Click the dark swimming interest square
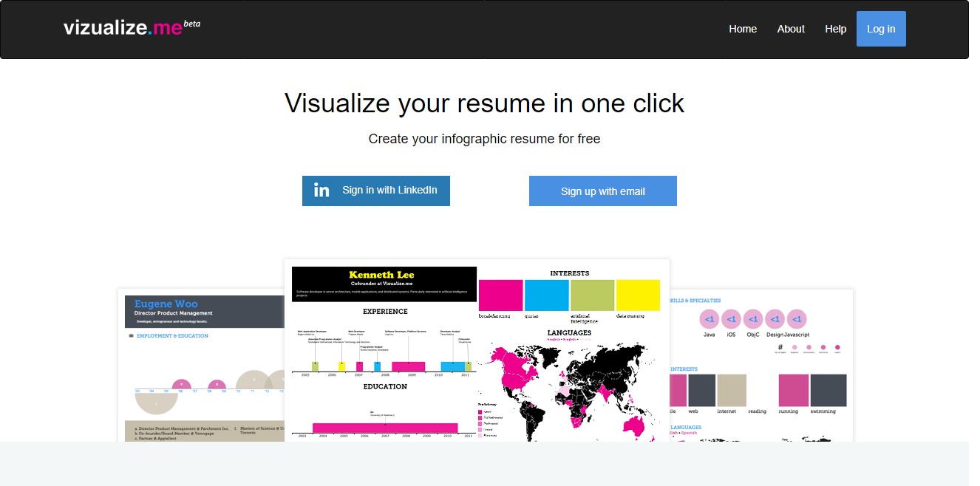The image size is (980, 486). coord(828,390)
